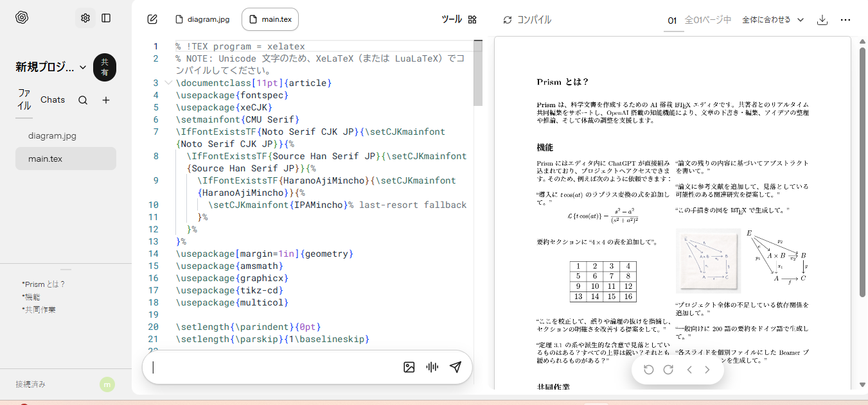Switch to the Chats tab
The width and height of the screenshot is (868, 405).
[x=53, y=99]
